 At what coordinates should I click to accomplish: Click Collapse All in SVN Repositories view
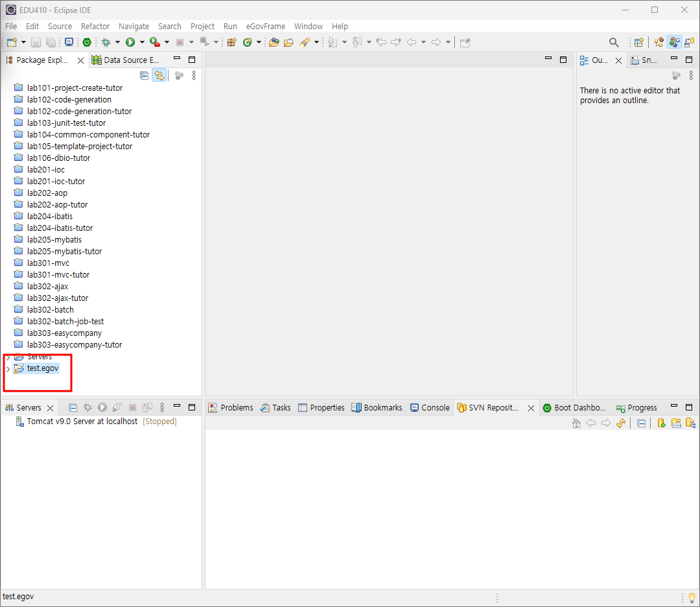(642, 423)
